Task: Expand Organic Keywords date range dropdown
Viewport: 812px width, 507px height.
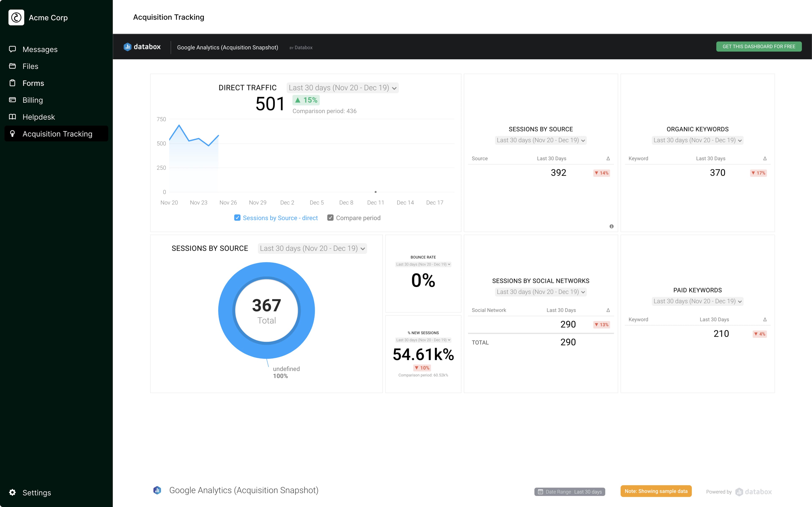Action: [x=697, y=140]
